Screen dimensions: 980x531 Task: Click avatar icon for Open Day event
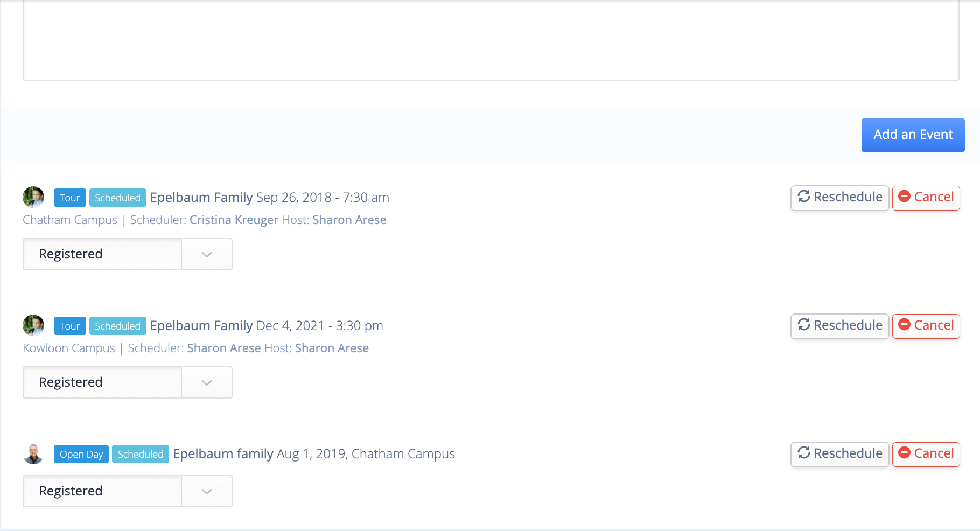[x=33, y=453]
